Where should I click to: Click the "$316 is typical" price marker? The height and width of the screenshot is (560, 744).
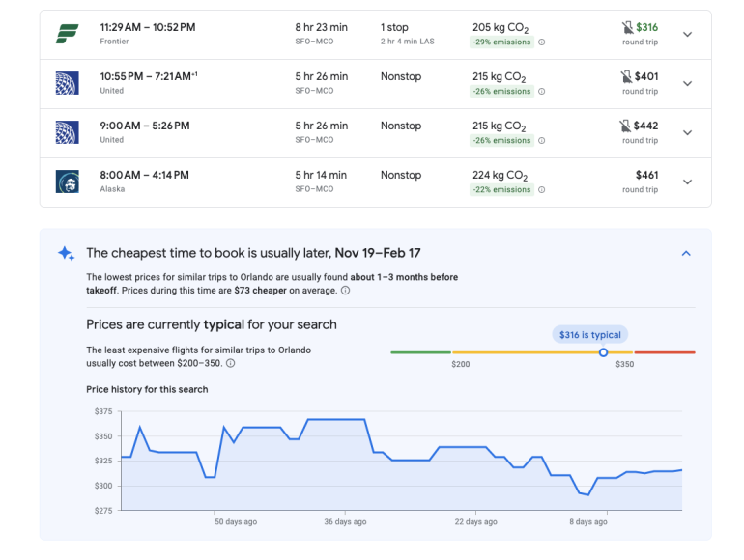[591, 335]
